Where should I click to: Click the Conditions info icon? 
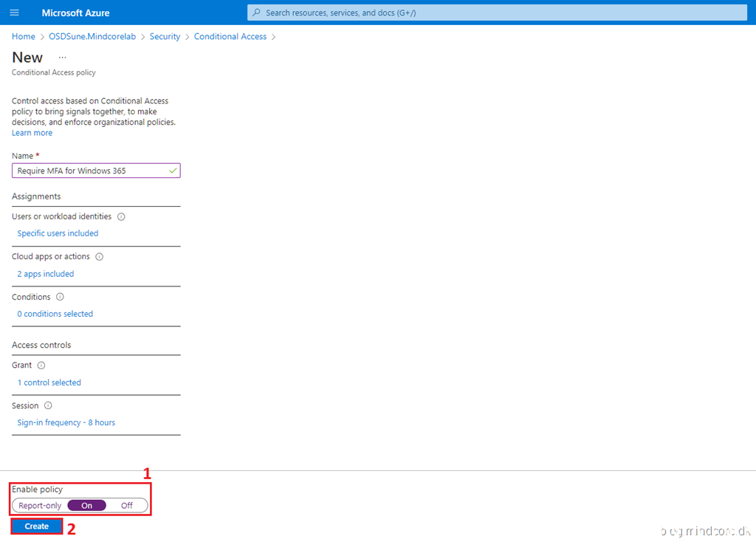(60, 297)
